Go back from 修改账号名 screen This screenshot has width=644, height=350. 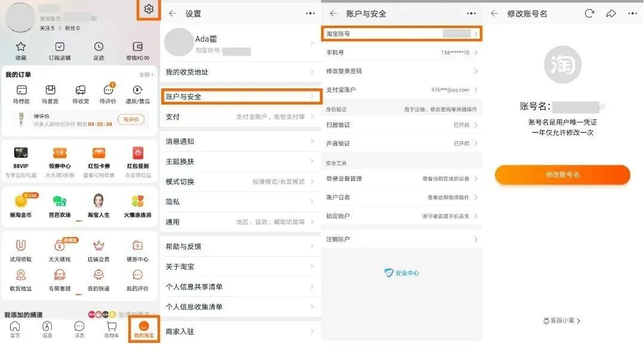[494, 14]
